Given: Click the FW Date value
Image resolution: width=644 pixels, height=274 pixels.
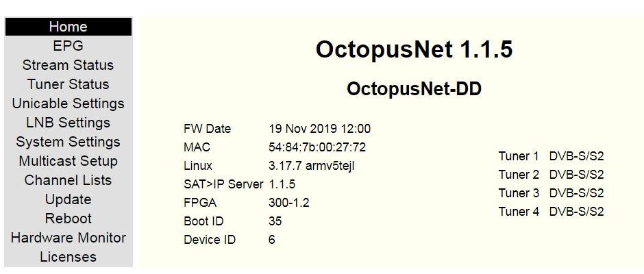Looking at the screenshot, I should pyautogui.click(x=319, y=129).
